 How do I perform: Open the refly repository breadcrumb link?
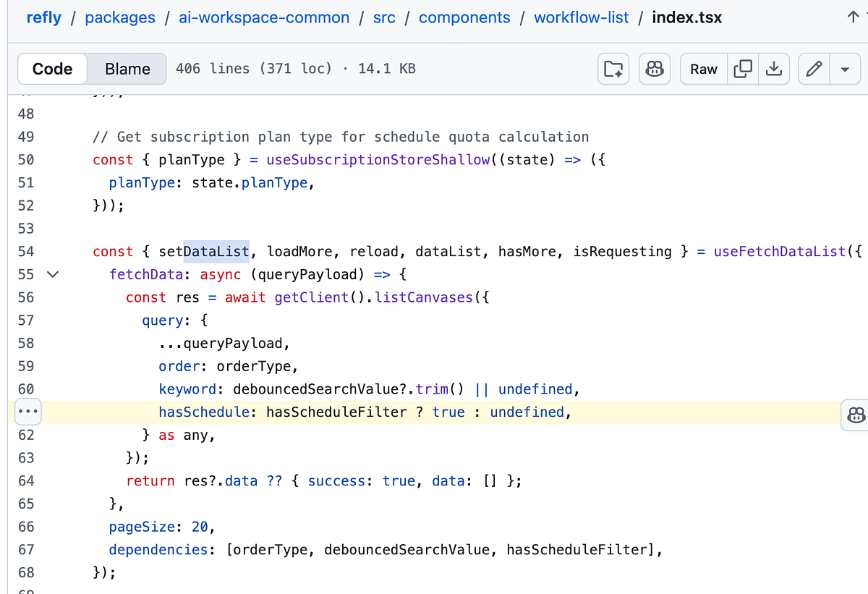click(43, 17)
